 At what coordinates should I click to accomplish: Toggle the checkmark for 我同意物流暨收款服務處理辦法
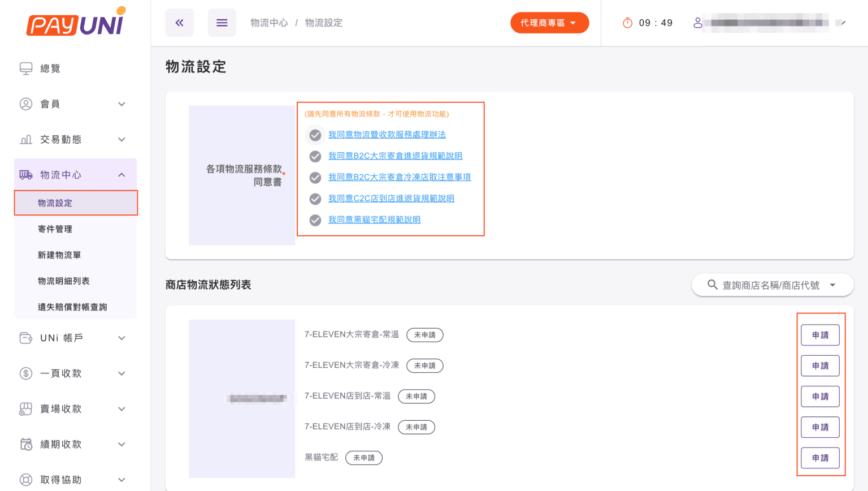pos(315,135)
